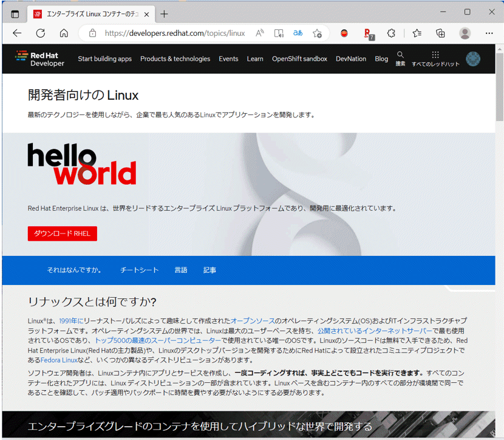This screenshot has height=440, width=504.
Task: Open Start building apps menu
Action: click(x=105, y=59)
